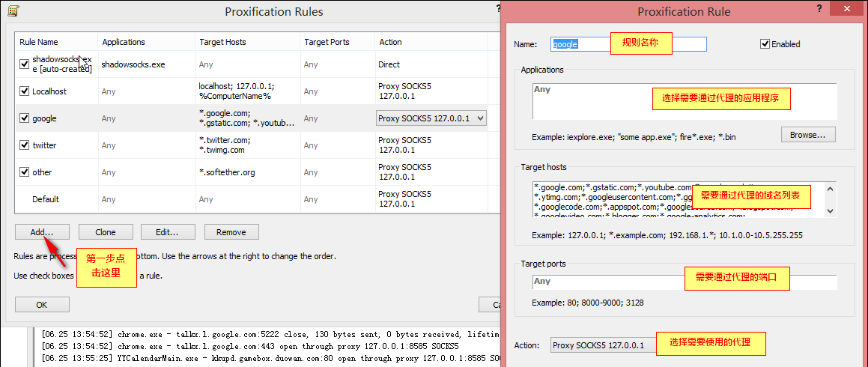Click the Edit... button
This screenshot has height=367, width=868.
click(167, 232)
